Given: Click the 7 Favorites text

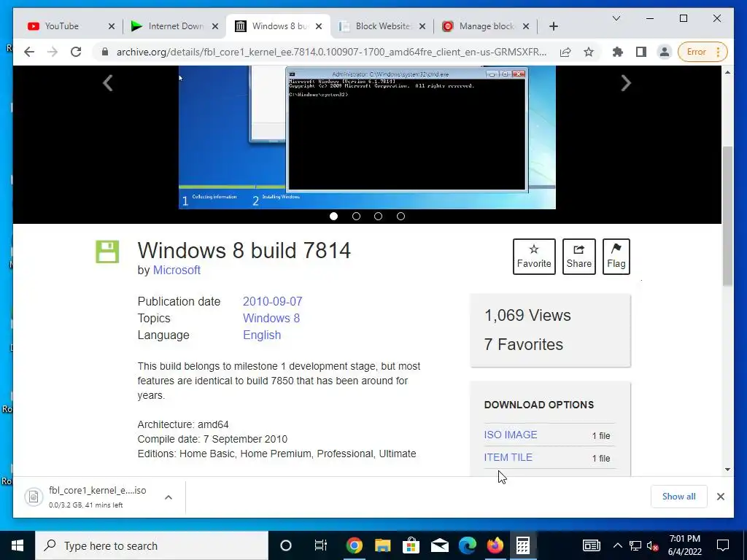Looking at the screenshot, I should click(524, 344).
